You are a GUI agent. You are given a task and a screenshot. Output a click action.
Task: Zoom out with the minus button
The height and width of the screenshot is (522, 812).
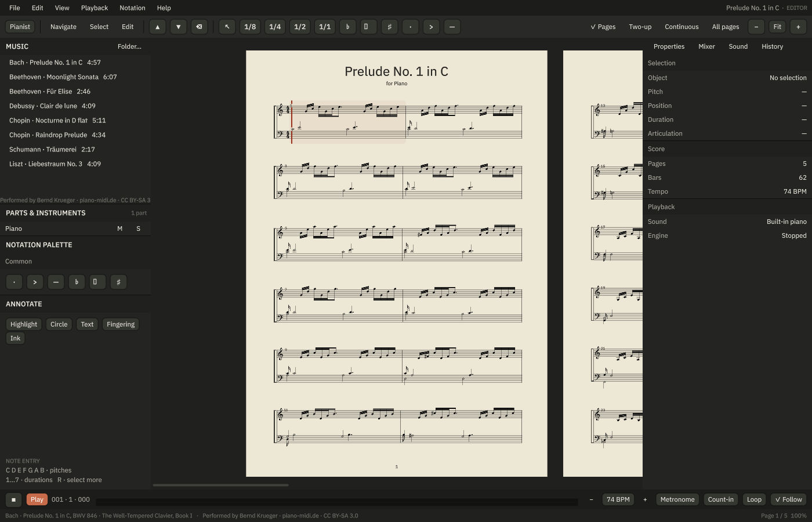[x=756, y=27]
